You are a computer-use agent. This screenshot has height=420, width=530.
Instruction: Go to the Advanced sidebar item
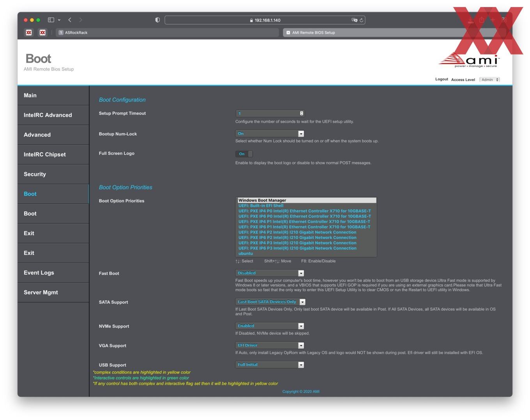click(x=53, y=135)
